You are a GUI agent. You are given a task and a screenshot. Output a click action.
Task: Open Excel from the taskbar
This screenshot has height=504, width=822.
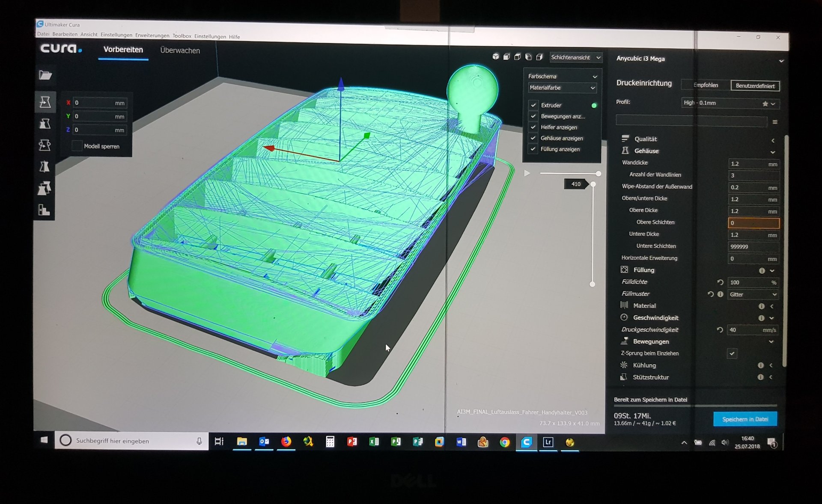click(374, 442)
